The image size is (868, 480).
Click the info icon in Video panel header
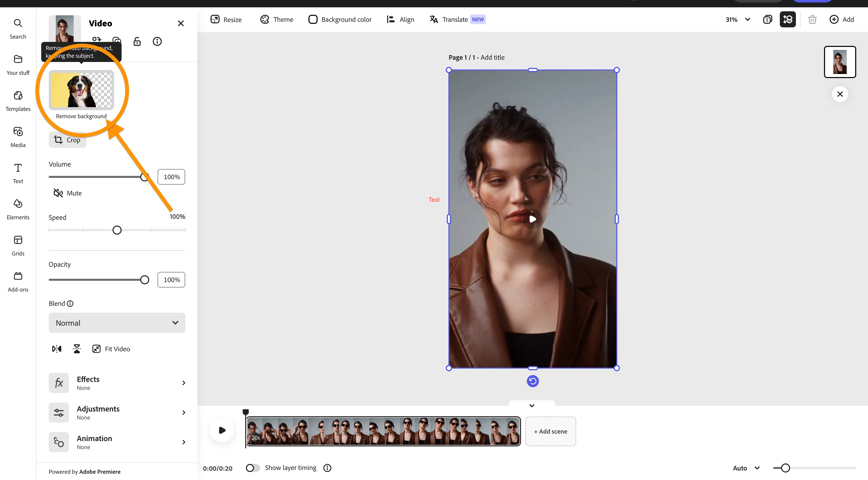tap(157, 41)
